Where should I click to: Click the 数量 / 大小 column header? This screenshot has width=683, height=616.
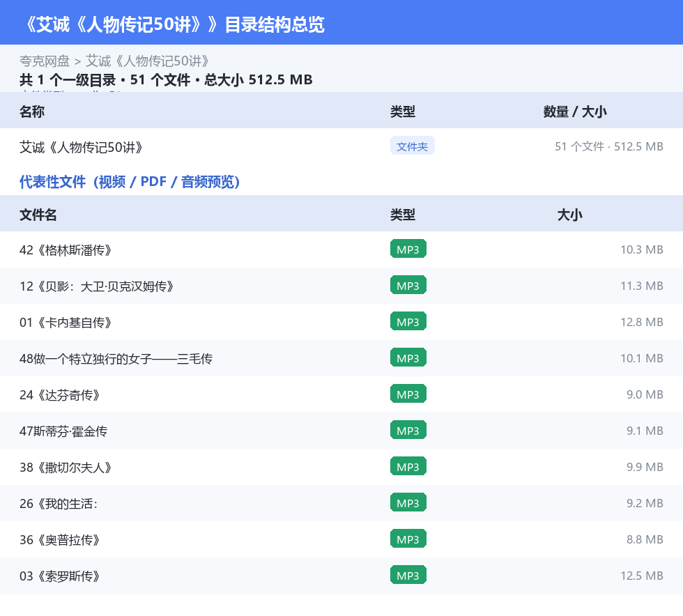click(x=575, y=111)
